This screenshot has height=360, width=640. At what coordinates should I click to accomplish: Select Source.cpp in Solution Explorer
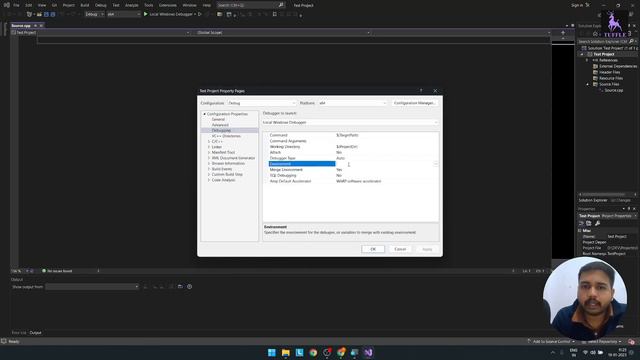tap(613, 90)
